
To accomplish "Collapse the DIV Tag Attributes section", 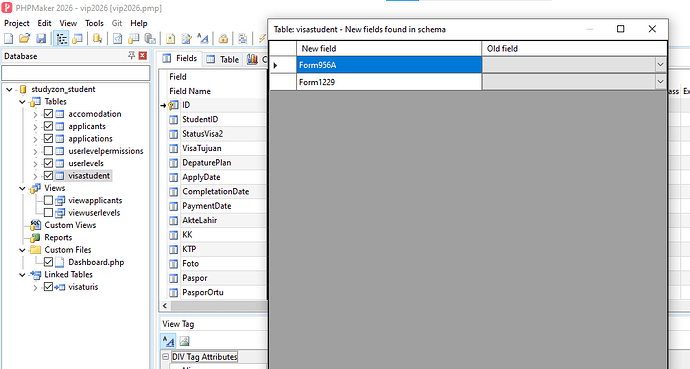I will [165, 357].
